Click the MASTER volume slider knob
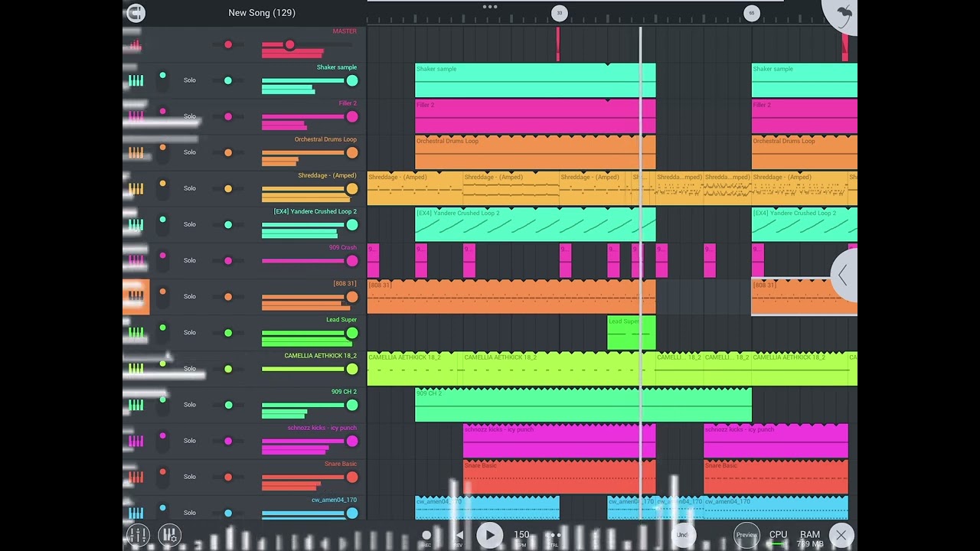Screen dimensions: 980x551 pos(289,45)
